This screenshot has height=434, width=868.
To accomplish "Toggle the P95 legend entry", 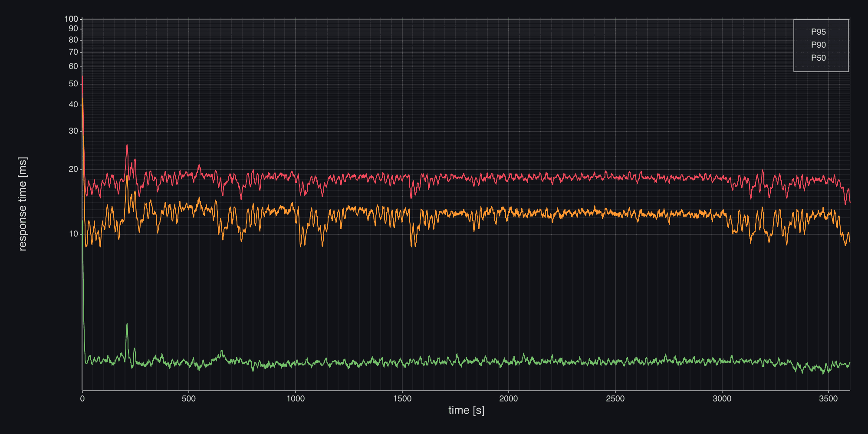I will [818, 32].
